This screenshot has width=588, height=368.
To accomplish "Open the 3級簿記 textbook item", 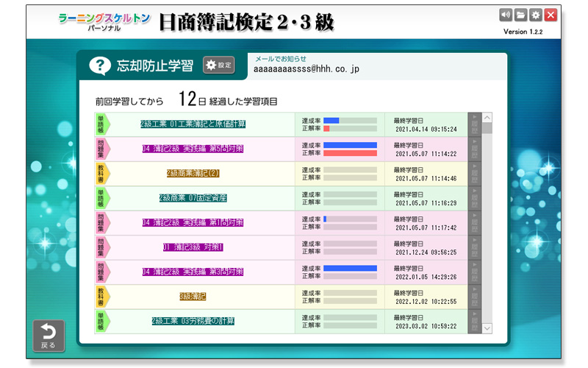I will pos(193,297).
